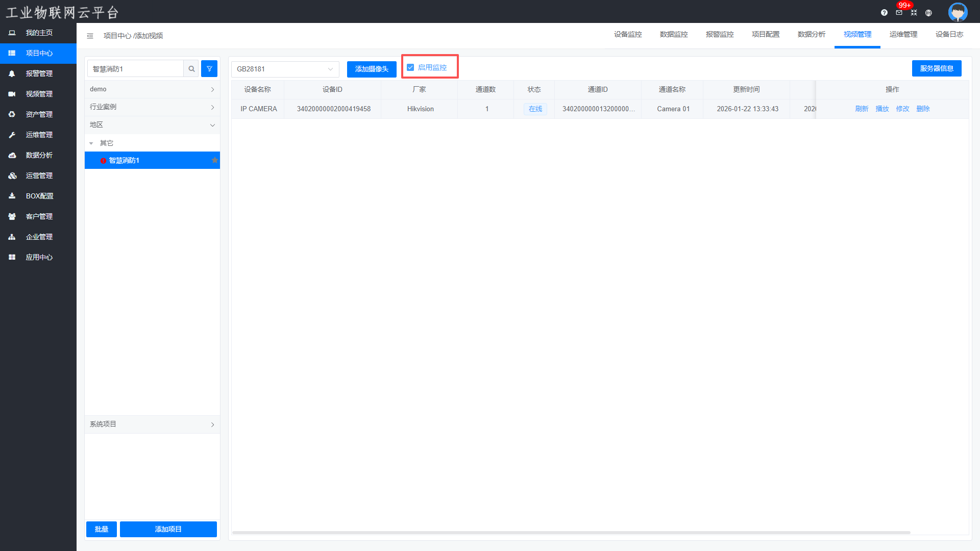
Task: Click the 播放 link for IP CAMERA
Action: (882, 109)
